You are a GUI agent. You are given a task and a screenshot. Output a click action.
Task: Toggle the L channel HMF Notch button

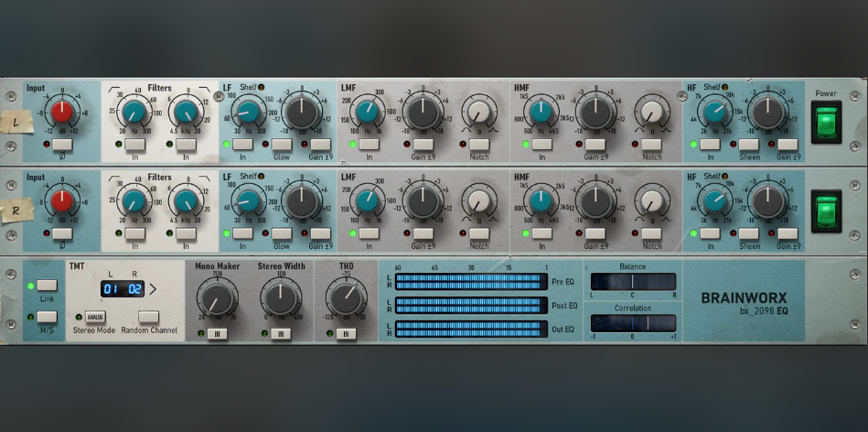[651, 145]
